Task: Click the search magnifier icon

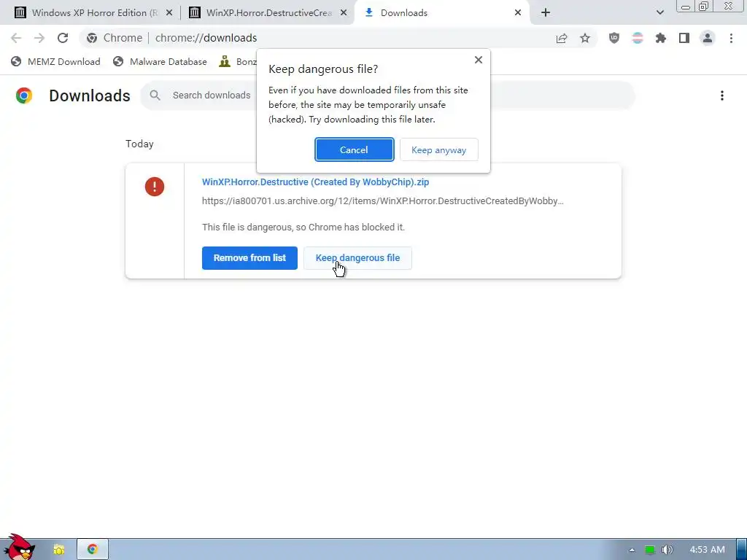Action: click(155, 96)
